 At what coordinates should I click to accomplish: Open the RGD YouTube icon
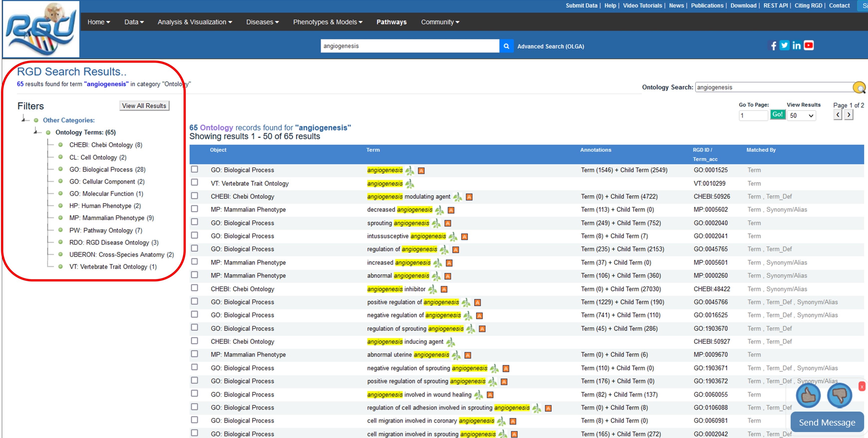pos(809,46)
